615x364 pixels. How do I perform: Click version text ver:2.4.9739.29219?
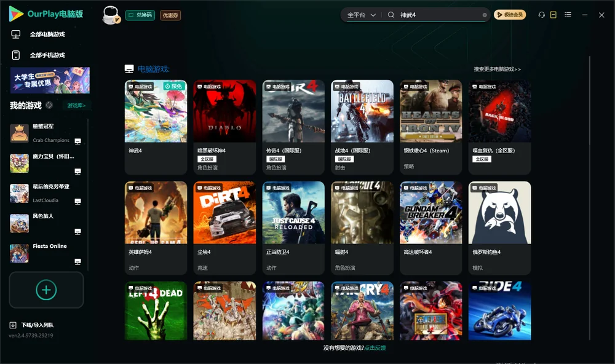pyautogui.click(x=31, y=336)
